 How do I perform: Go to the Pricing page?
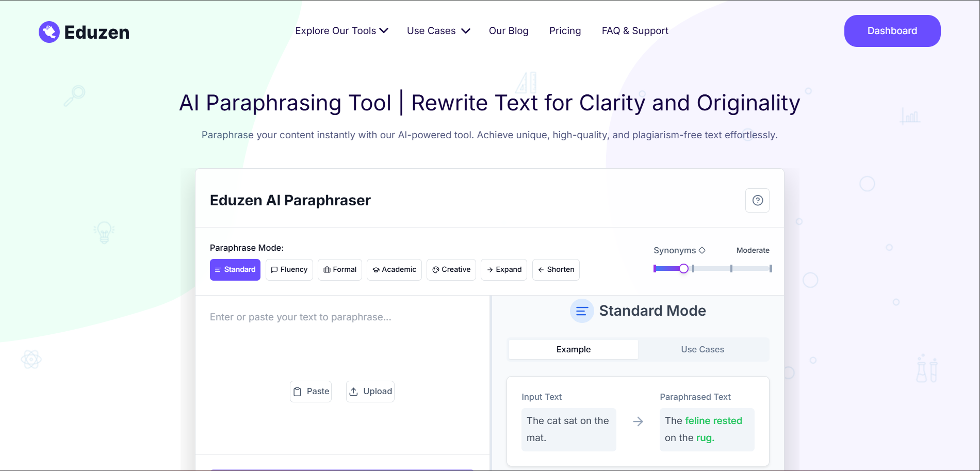(x=565, y=31)
